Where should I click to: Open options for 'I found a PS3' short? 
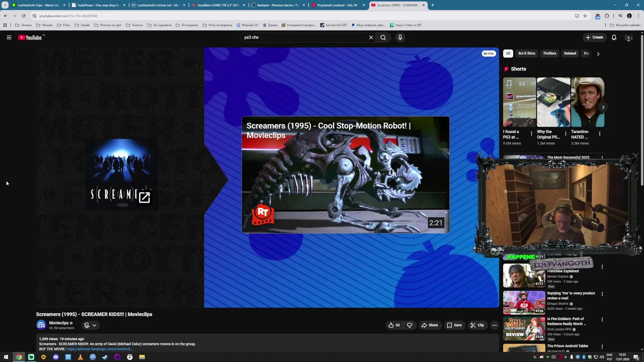[x=531, y=134]
